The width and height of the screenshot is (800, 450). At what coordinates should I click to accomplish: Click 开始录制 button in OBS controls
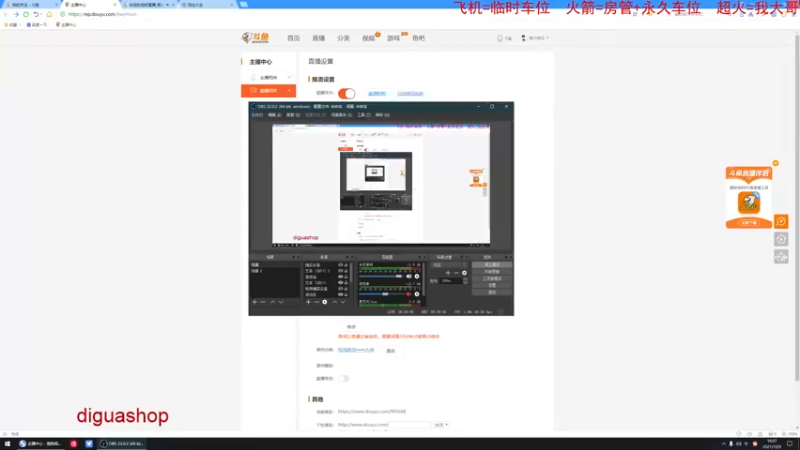(x=492, y=272)
